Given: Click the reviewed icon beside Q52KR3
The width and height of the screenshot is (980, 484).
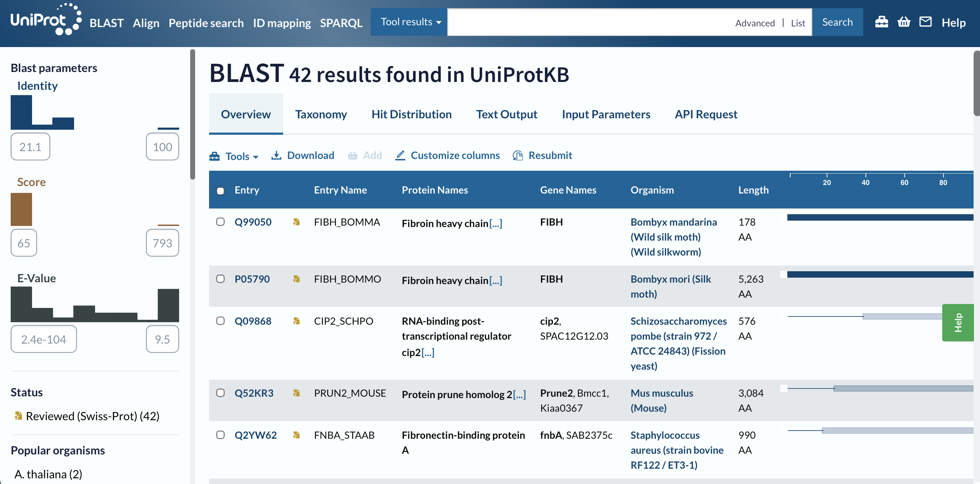Looking at the screenshot, I should click(296, 393).
